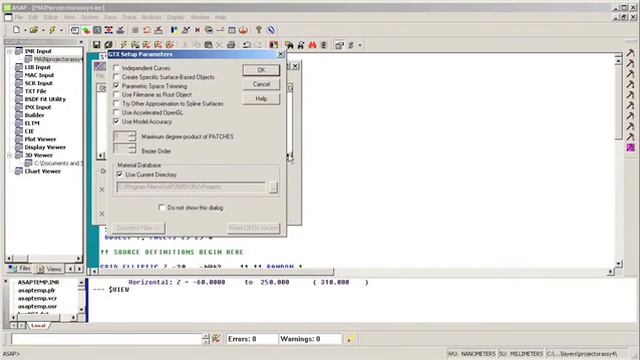
Task: Click the tree panel's horizontal scrollbar thumb
Action: (x=20, y=258)
